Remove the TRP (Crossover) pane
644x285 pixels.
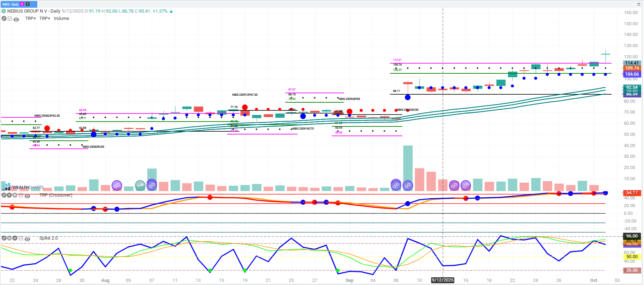point(4,196)
